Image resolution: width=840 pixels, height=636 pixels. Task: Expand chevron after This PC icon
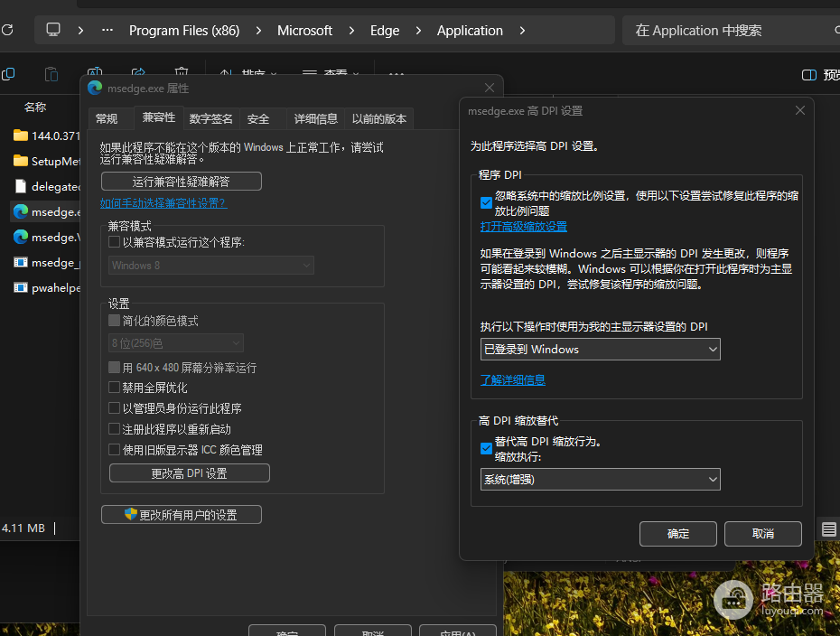point(80,31)
